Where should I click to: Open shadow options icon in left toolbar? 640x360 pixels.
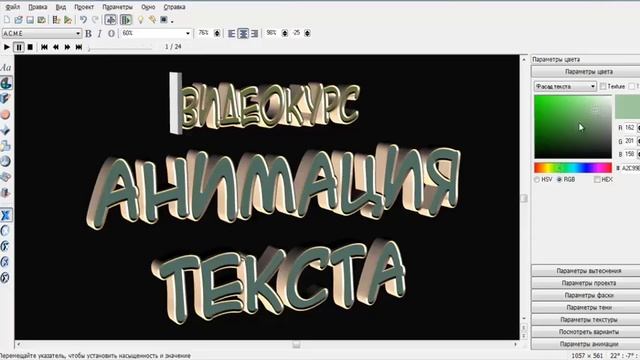pyautogui.click(x=5, y=146)
